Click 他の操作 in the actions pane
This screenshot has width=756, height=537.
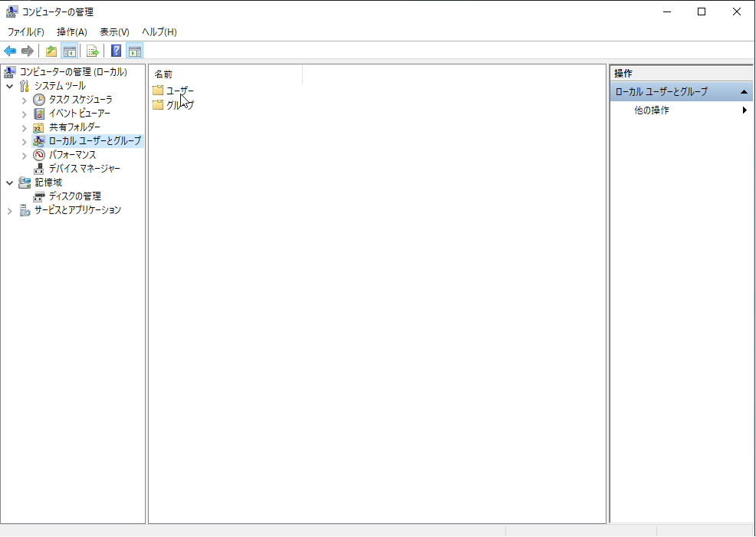(652, 110)
